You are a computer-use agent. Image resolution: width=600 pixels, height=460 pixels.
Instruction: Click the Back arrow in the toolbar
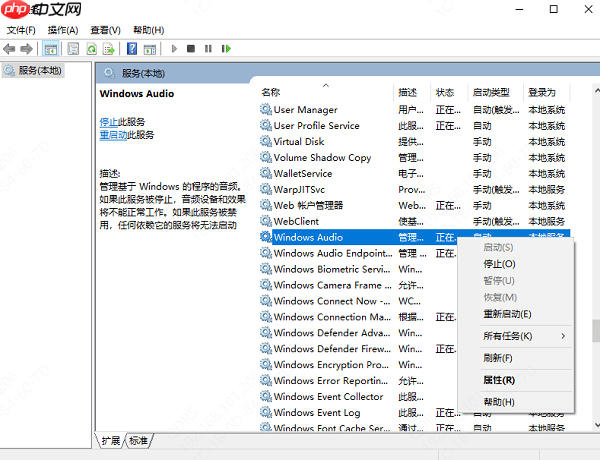tap(10, 48)
